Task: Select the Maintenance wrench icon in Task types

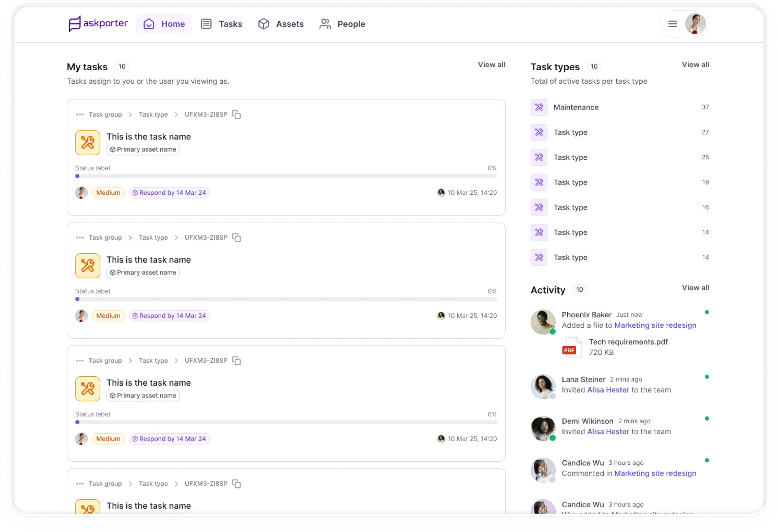Action: [539, 107]
